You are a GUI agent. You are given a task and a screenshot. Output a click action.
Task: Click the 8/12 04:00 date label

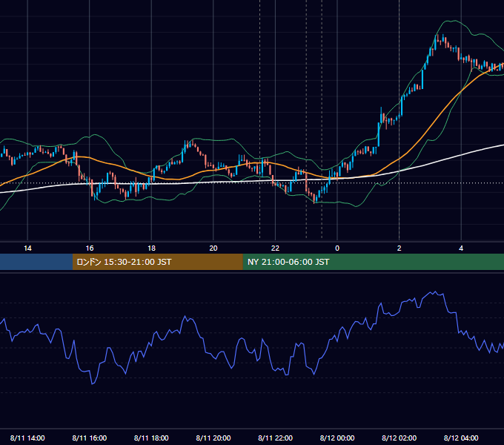461,438
